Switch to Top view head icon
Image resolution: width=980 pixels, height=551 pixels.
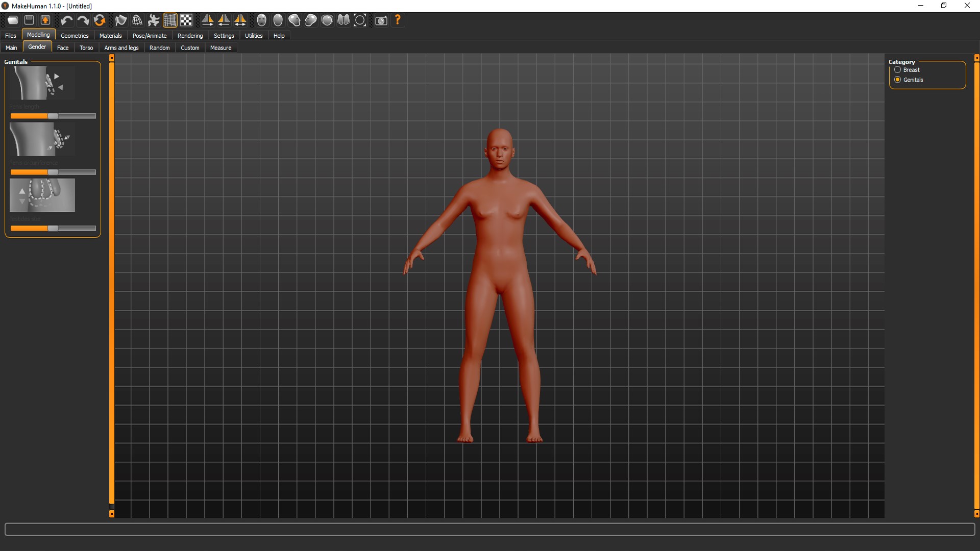point(327,20)
